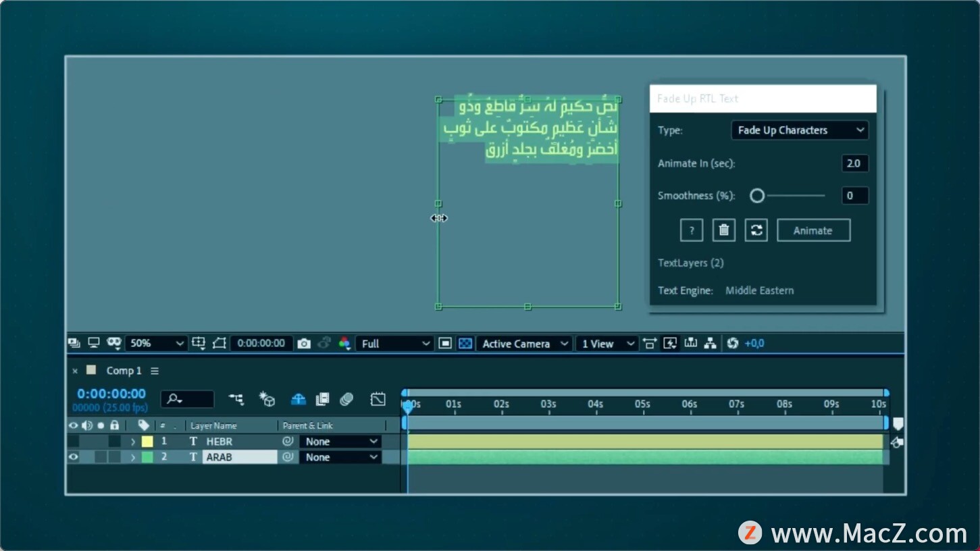This screenshot has width=980, height=551.
Task: Click the 05s mark on time ruler
Action: 642,404
